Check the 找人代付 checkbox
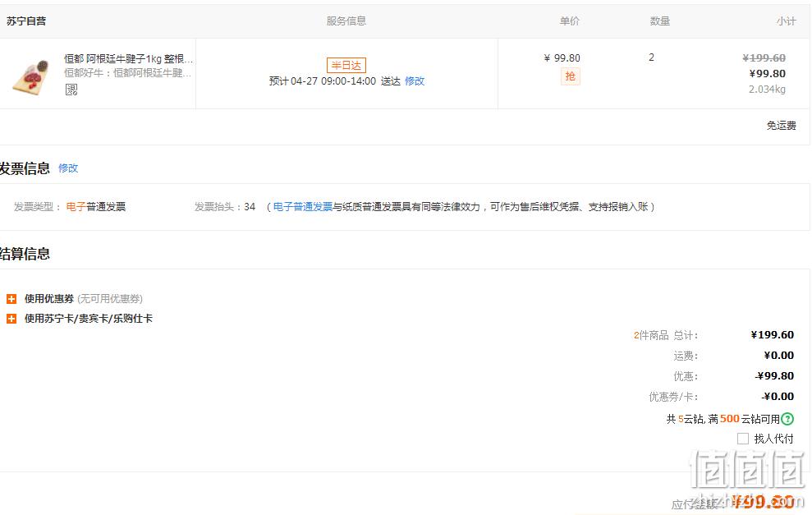 [742, 439]
